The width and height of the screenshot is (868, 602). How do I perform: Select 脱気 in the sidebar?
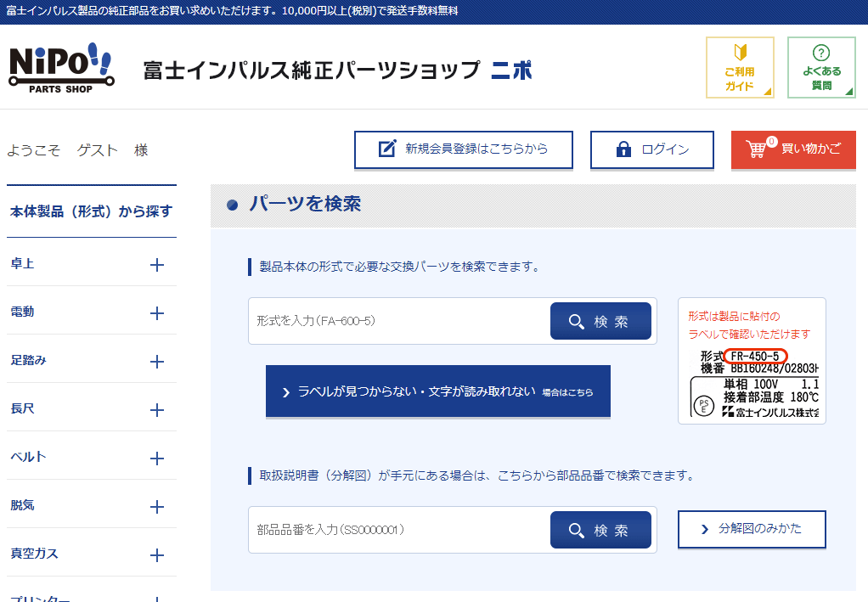[x=22, y=505]
